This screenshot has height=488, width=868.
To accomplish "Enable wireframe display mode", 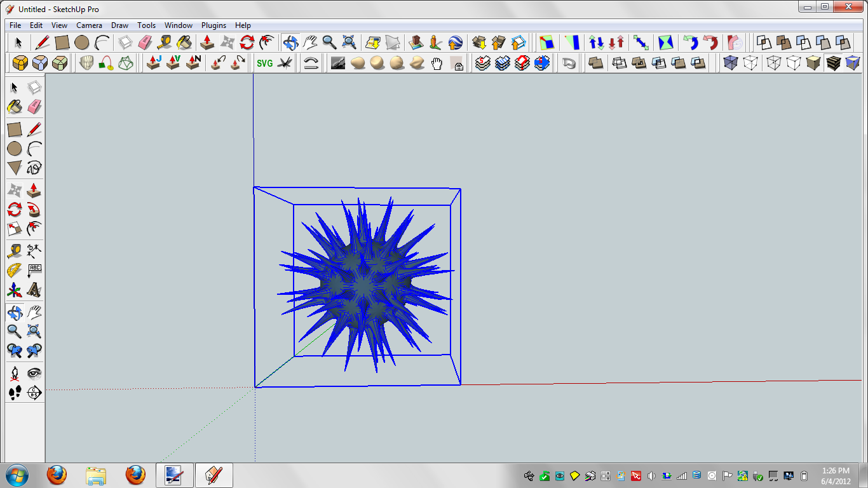I will 773,63.
